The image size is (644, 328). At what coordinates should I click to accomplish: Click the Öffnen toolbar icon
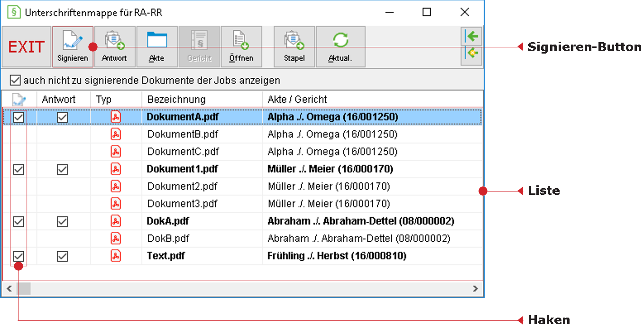coord(241,47)
